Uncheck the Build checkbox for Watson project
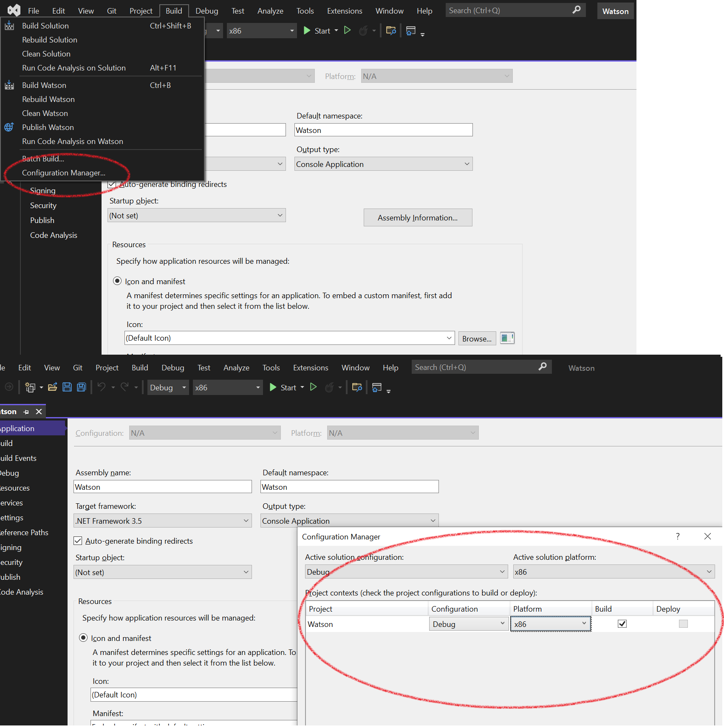 point(622,624)
